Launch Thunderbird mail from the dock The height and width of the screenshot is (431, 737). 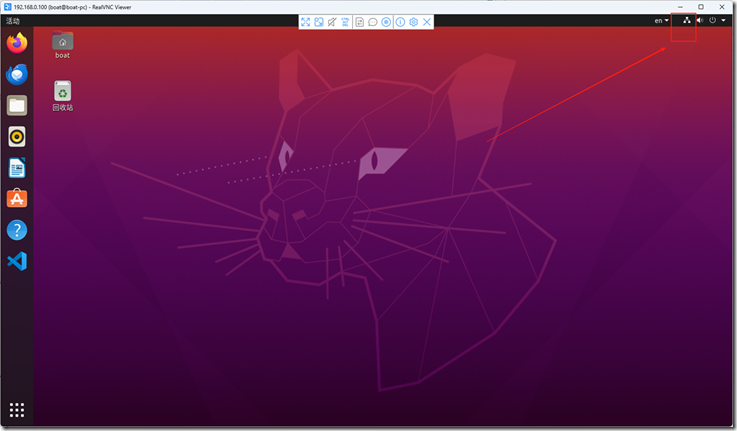tap(17, 74)
